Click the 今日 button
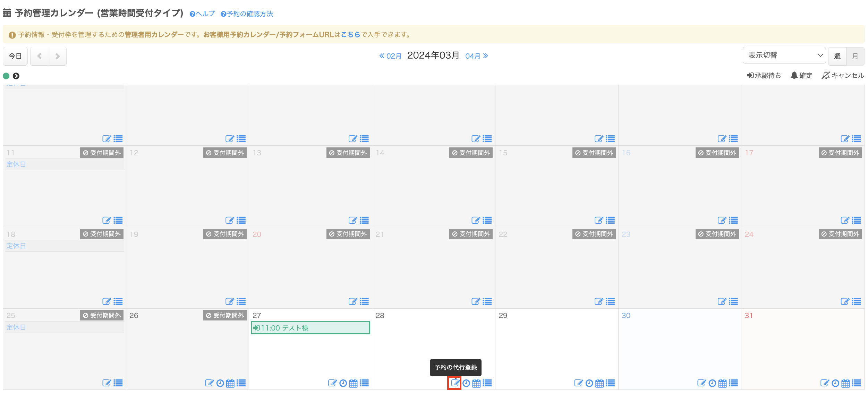The width and height of the screenshot is (868, 394). coord(15,56)
